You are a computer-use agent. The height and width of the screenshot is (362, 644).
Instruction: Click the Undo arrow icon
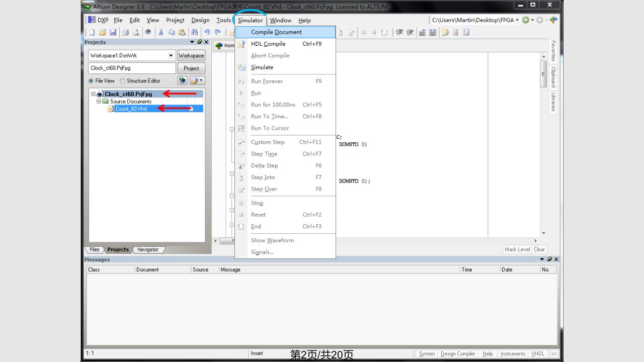click(x=207, y=32)
